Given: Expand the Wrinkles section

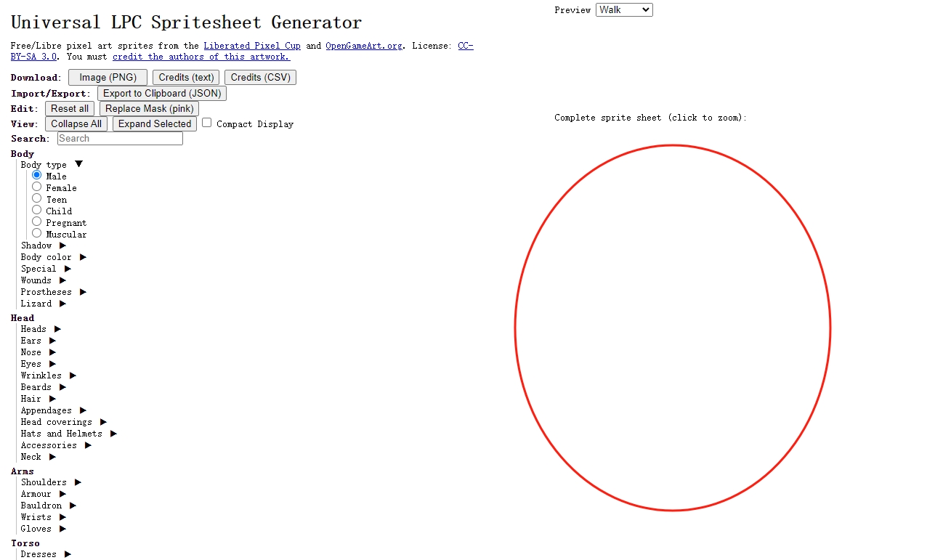Looking at the screenshot, I should 48,376.
